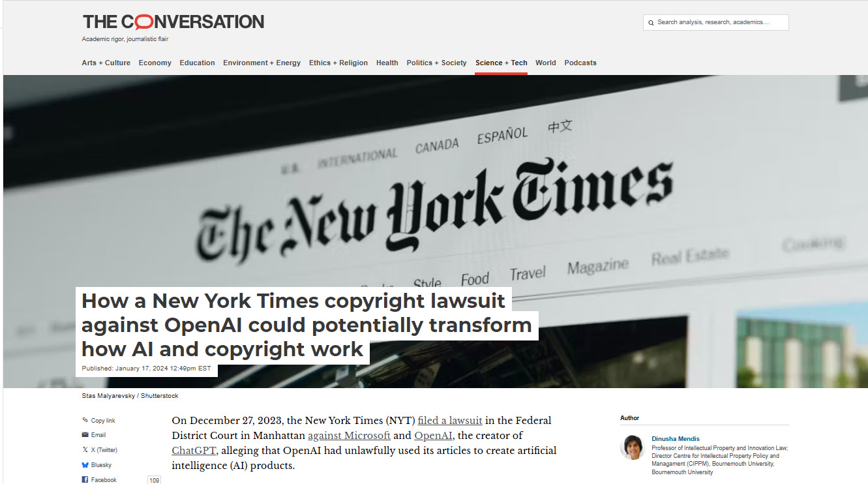Open the OpenAI hyperlink
868x484 pixels.
[x=433, y=436]
